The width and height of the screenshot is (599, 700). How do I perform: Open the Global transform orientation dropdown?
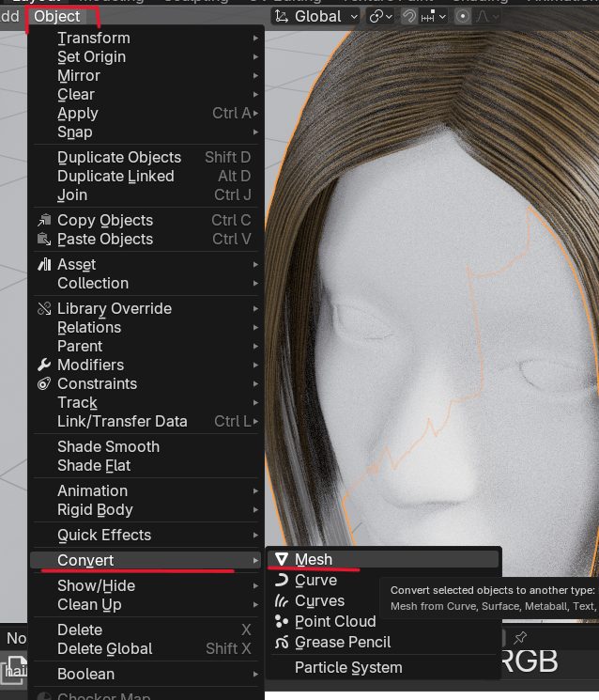317,16
